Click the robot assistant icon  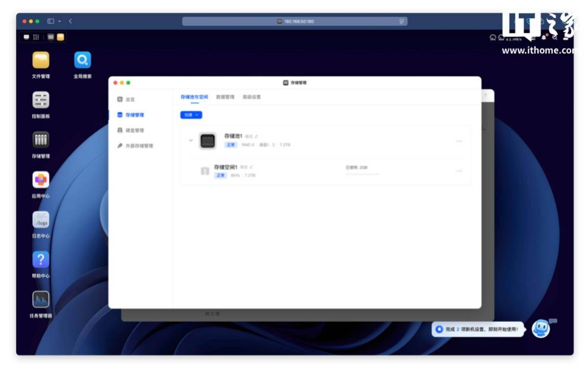coord(541,329)
